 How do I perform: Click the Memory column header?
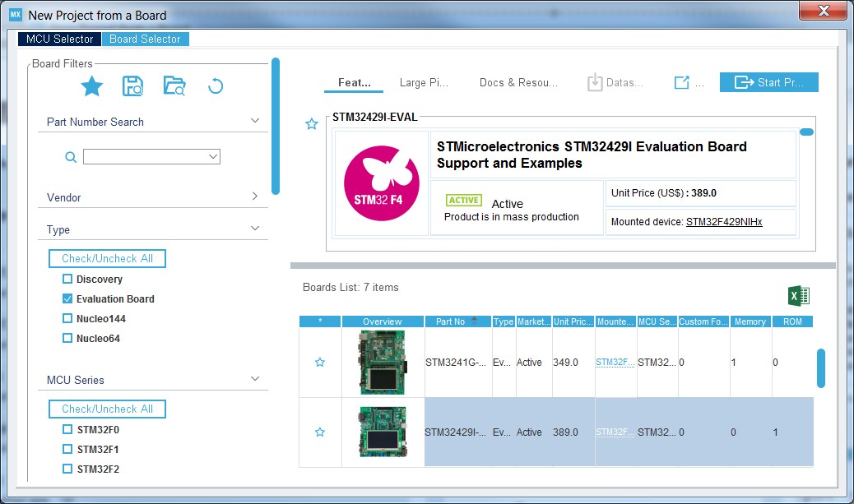tap(750, 321)
